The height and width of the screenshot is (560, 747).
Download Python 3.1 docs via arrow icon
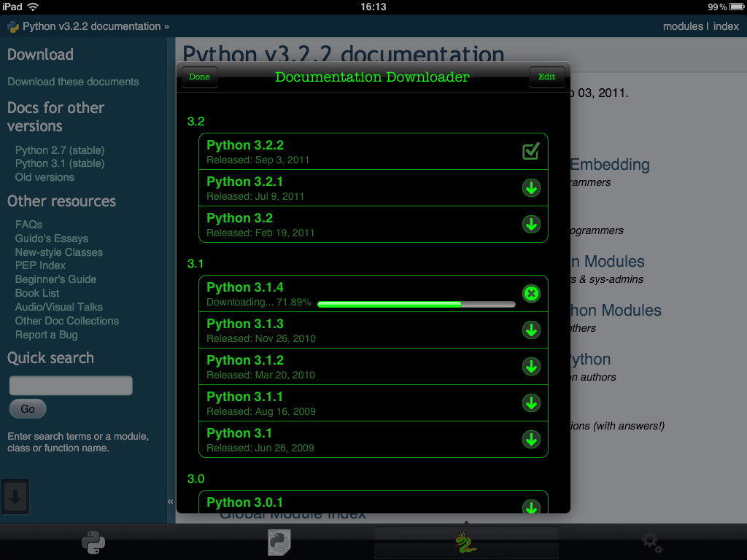coord(531,440)
